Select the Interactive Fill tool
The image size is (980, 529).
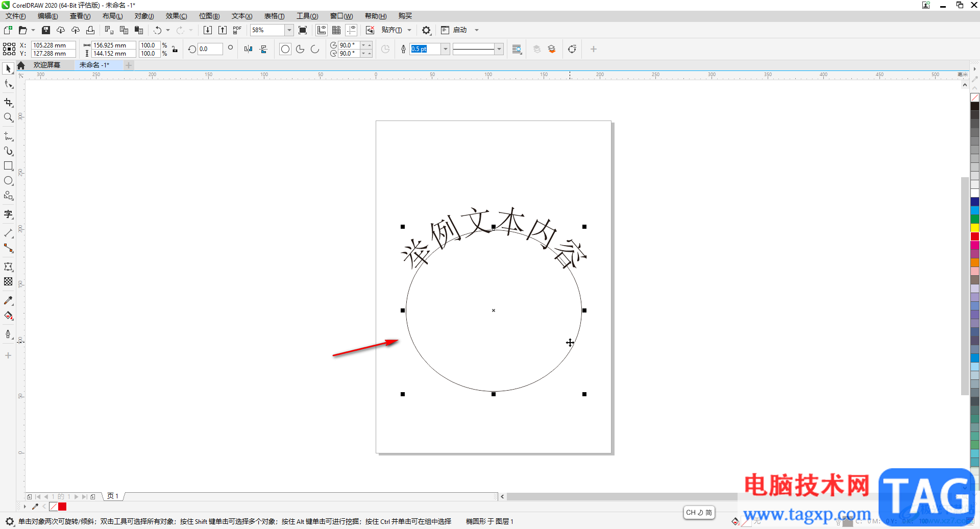pyautogui.click(x=8, y=316)
